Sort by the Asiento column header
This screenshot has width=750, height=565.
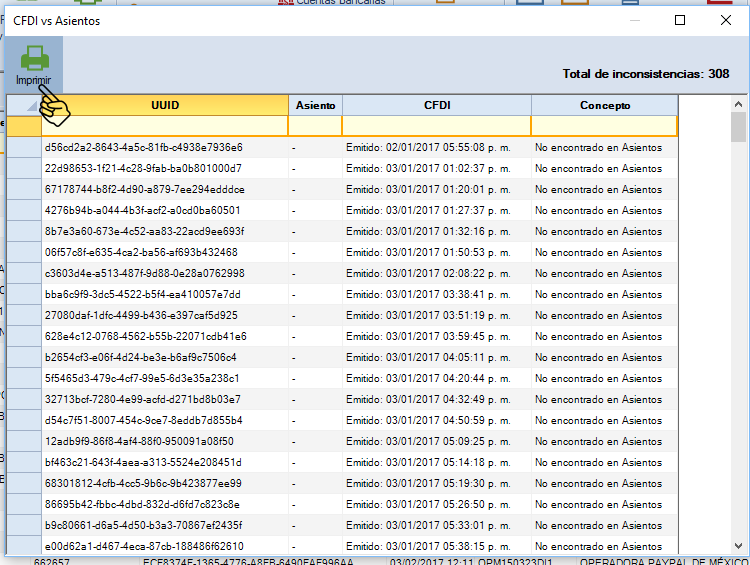click(315, 105)
